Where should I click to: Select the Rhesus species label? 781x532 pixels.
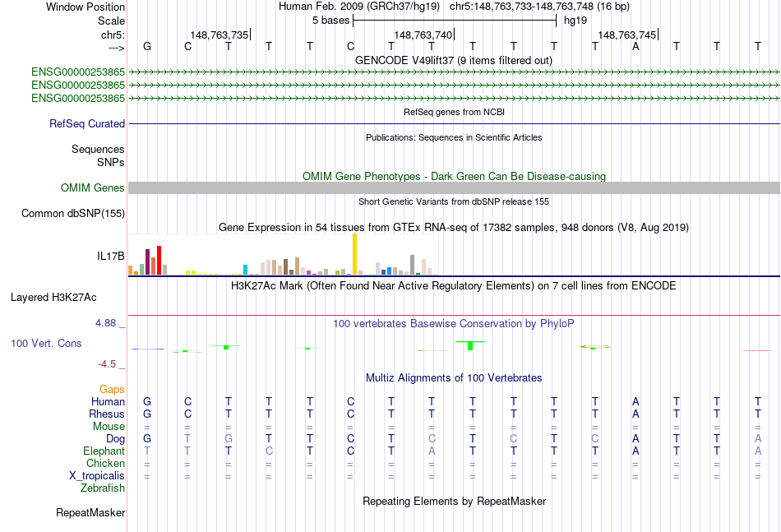tap(107, 414)
